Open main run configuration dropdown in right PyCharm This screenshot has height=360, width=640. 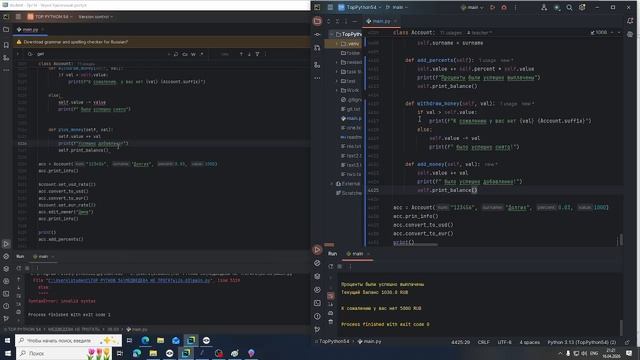tap(472, 7)
